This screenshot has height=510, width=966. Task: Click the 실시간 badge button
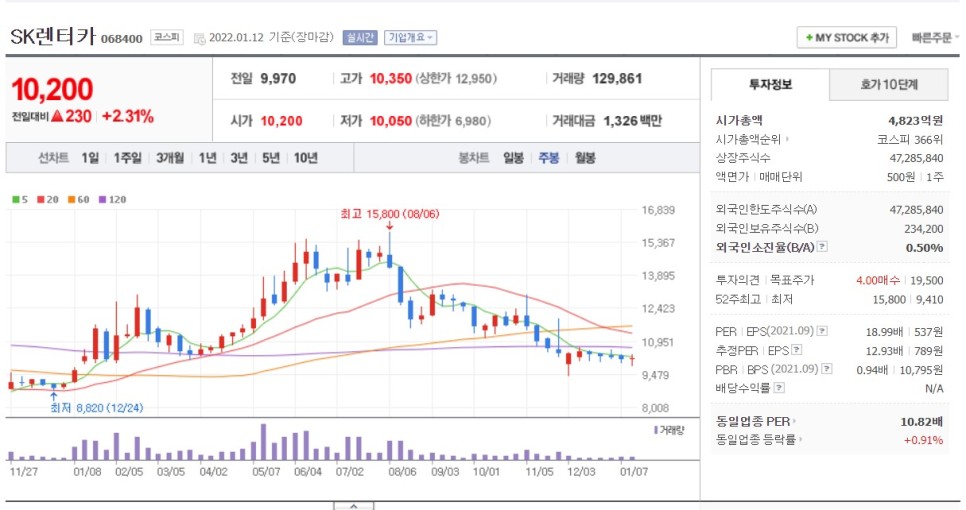[360, 38]
